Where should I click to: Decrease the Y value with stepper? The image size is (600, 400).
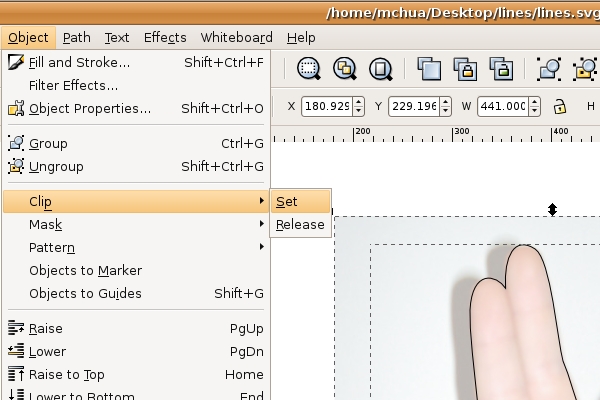pyautogui.click(x=445, y=111)
